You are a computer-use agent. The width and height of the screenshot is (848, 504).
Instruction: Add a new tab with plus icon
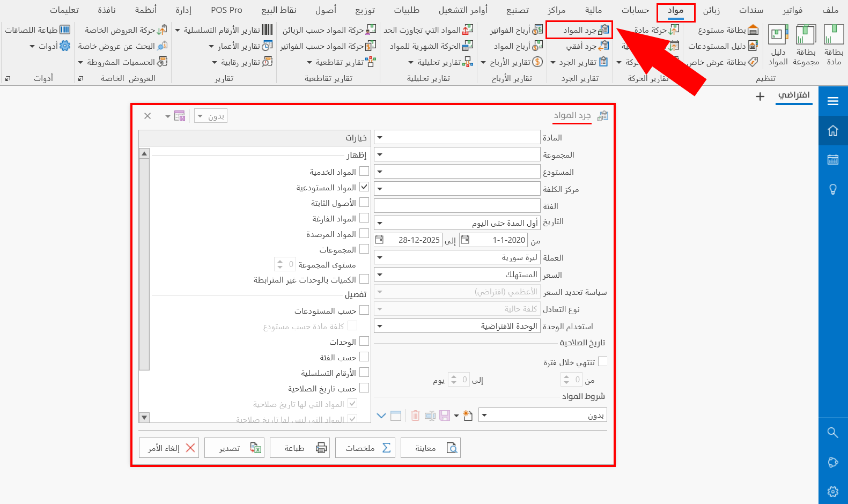coord(760,97)
